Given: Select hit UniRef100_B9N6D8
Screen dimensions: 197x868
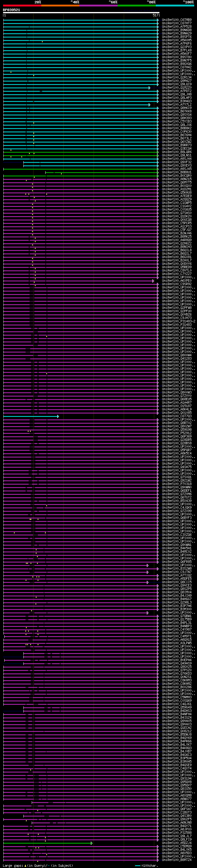Looking at the screenshot, I should click(x=177, y=30).
